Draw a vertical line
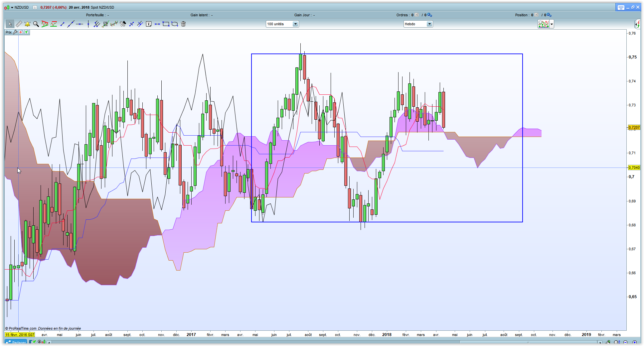Viewport: 644px width, 346px height. (88, 24)
